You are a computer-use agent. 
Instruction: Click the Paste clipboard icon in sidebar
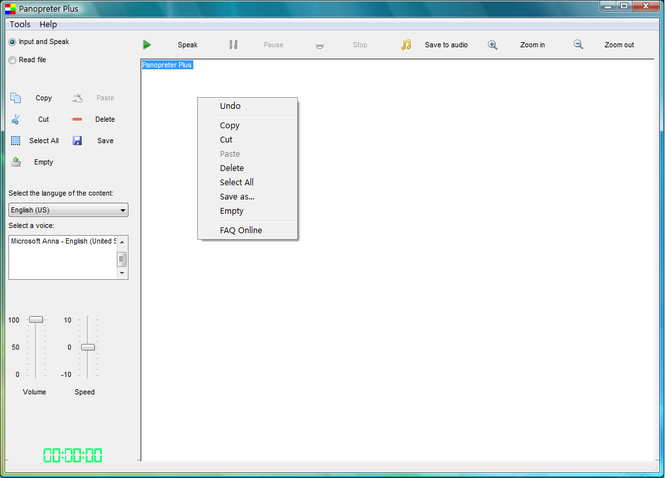click(x=77, y=98)
